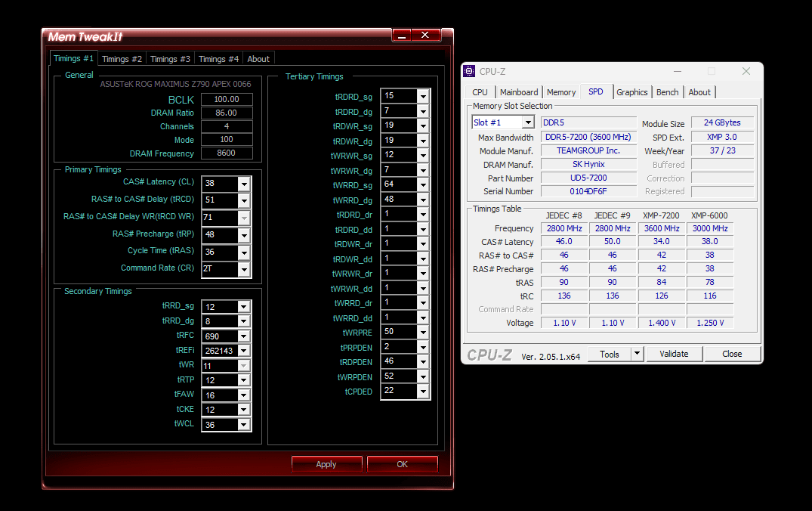Open the tWRWR_sg dropdown
The height and width of the screenshot is (511, 812).
click(424, 156)
